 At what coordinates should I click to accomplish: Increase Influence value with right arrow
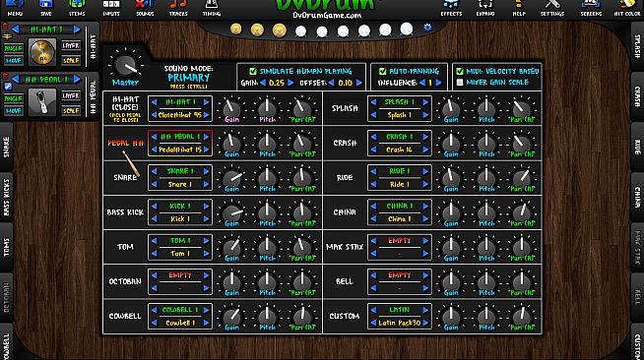pyautogui.click(x=438, y=83)
